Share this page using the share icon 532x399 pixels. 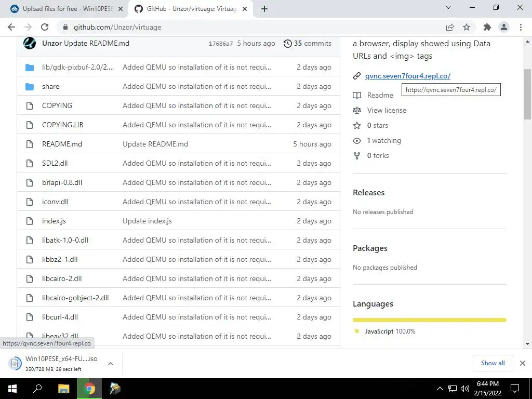(x=450, y=27)
